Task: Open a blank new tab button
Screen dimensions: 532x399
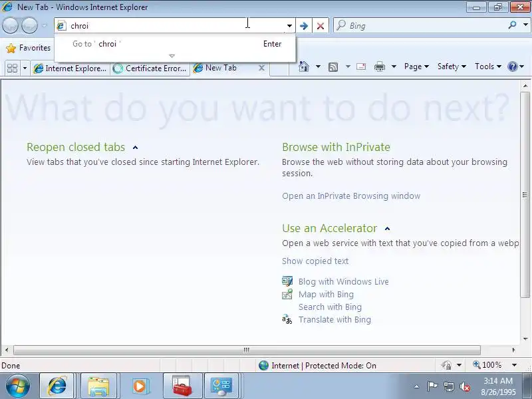Action: (x=279, y=69)
